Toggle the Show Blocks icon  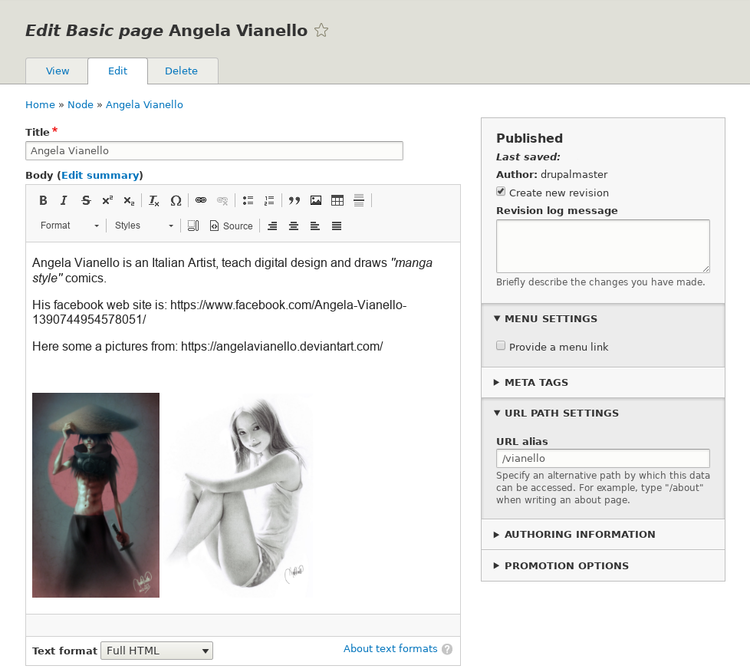(193, 226)
